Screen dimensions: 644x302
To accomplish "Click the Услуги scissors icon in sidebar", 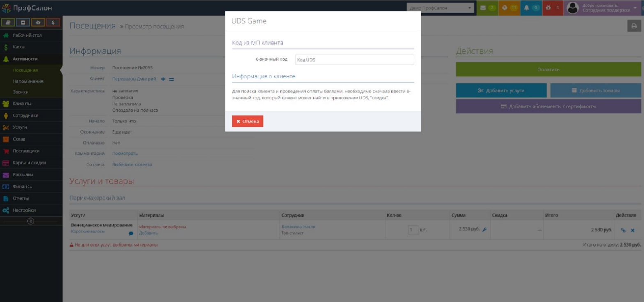I will tap(6, 127).
